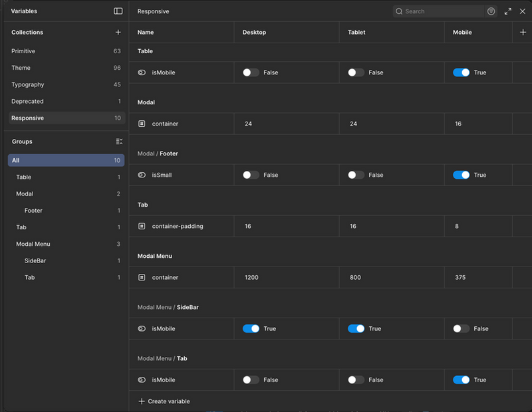Viewport: 532px width, 412px height.
Task: Click the Modal Menu / SideBar group heading
Action: pyautogui.click(x=168, y=307)
